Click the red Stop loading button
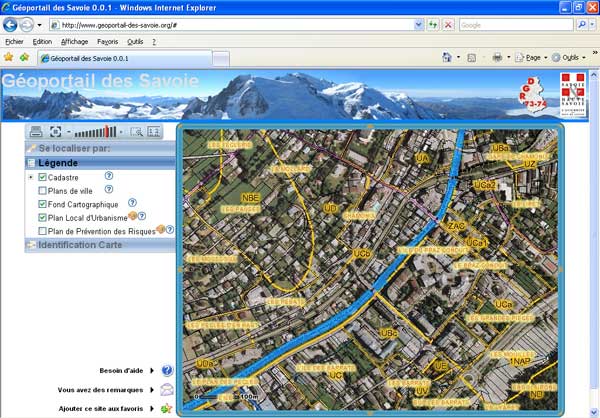 point(448,25)
